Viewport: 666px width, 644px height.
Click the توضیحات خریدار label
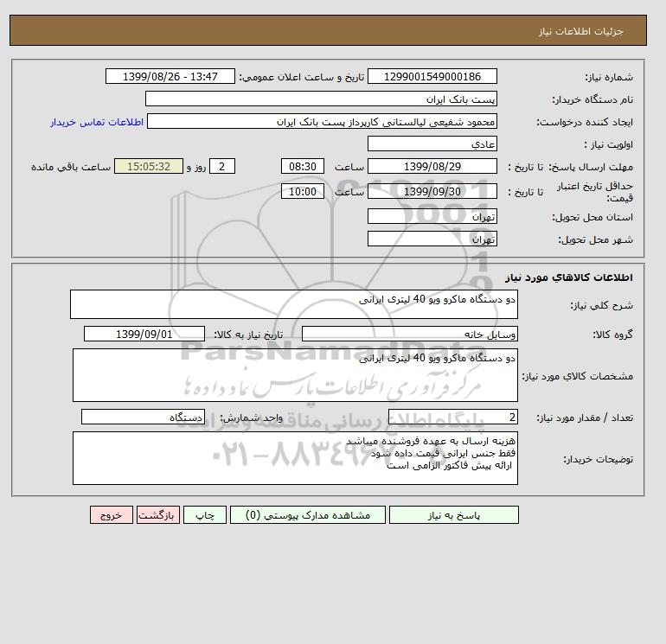coord(598,459)
